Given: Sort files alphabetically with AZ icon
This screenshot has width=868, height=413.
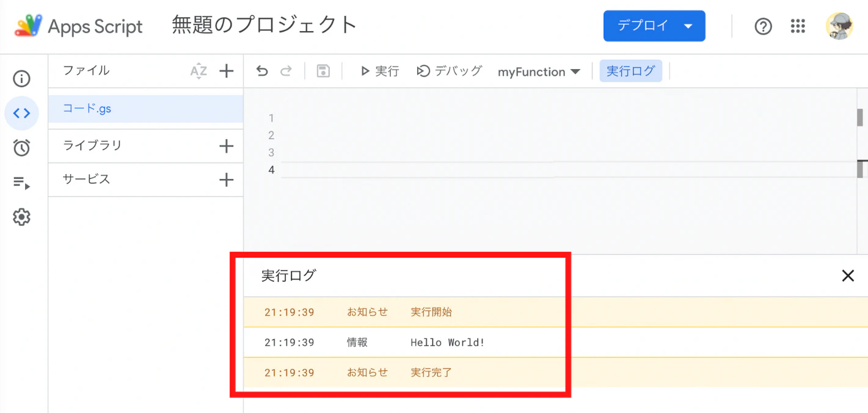Looking at the screenshot, I should coord(199,71).
